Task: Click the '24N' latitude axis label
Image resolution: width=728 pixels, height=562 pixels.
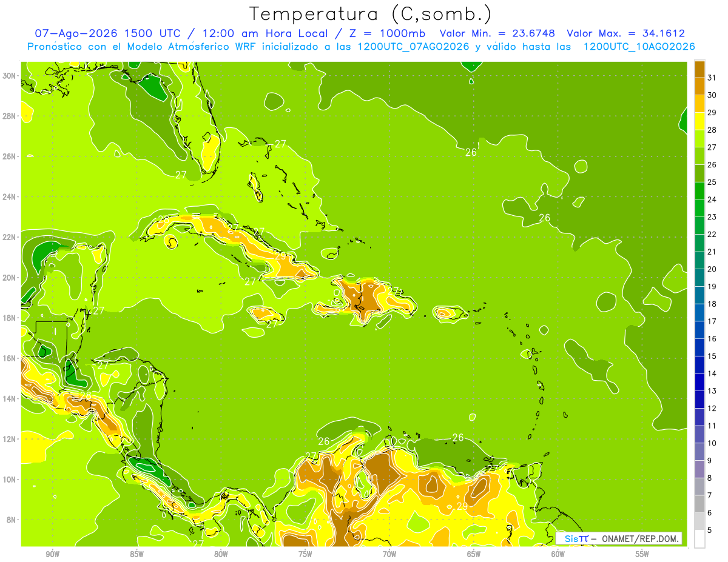Action: click(x=9, y=196)
